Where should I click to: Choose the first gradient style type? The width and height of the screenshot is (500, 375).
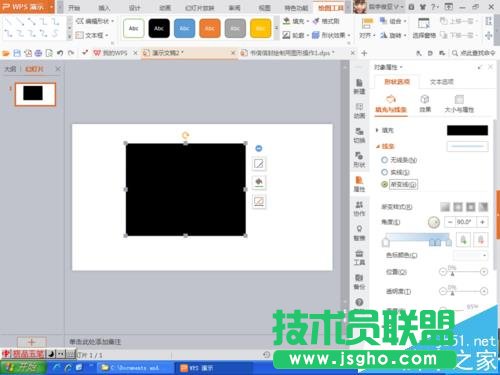coord(445,207)
